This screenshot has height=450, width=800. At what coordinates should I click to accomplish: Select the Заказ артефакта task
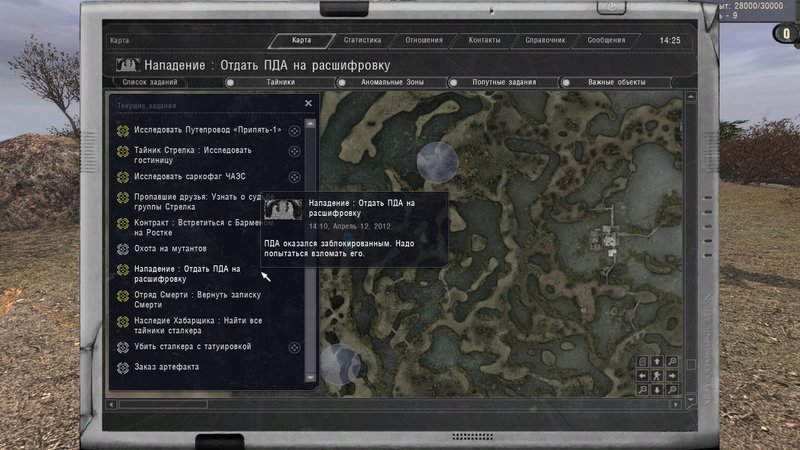[166, 367]
